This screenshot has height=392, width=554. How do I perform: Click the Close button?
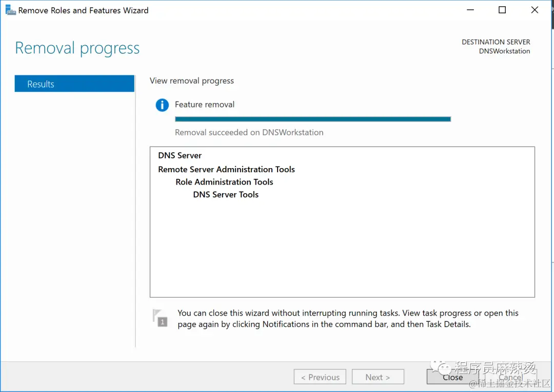[x=452, y=377]
